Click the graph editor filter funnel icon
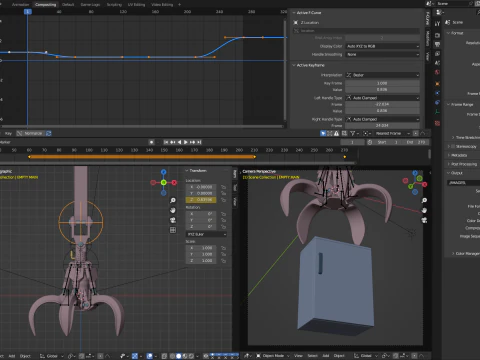This screenshot has width=480, height=360. tap(352, 133)
